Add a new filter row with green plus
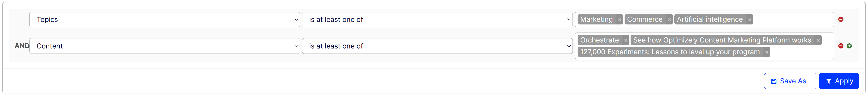The width and height of the screenshot is (868, 96). (849, 46)
